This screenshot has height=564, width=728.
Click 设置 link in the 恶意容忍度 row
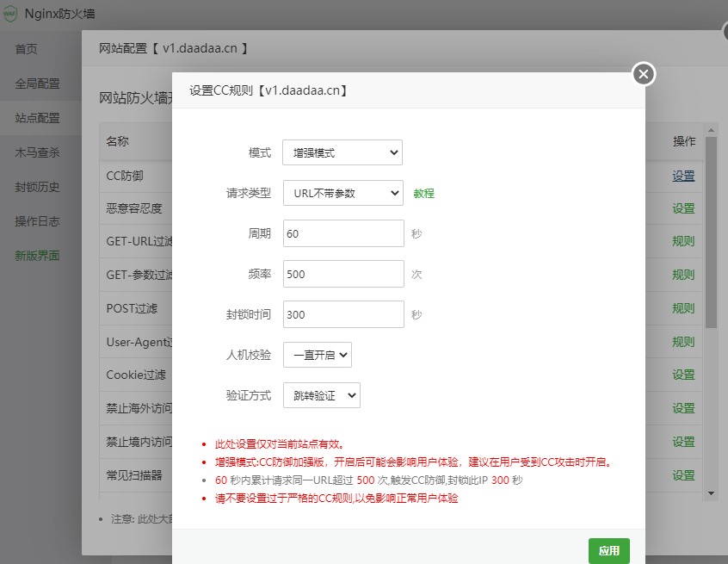click(x=683, y=208)
